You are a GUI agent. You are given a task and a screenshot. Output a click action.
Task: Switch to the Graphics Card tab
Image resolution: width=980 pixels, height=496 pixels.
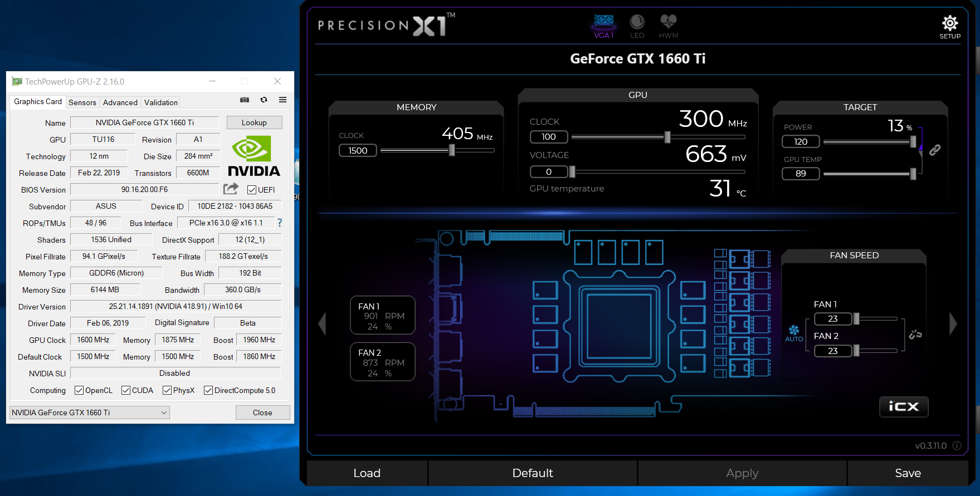pyautogui.click(x=38, y=102)
